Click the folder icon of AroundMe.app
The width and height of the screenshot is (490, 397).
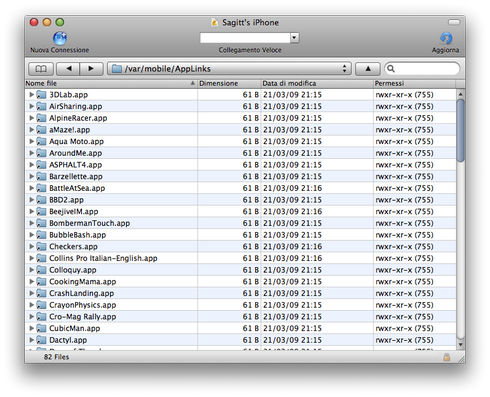[41, 153]
